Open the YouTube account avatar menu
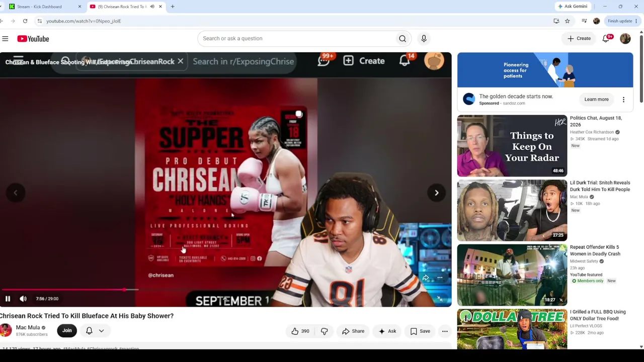 [x=625, y=39]
